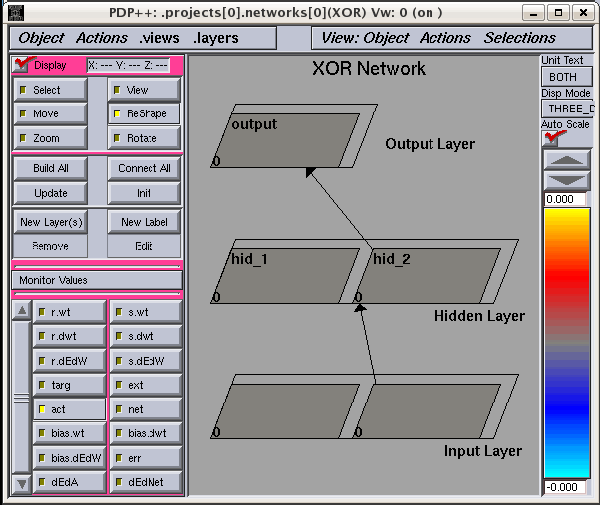Open the Disp Mode THREE_D dropdown
The width and height of the screenshot is (600, 505).
tap(565, 108)
